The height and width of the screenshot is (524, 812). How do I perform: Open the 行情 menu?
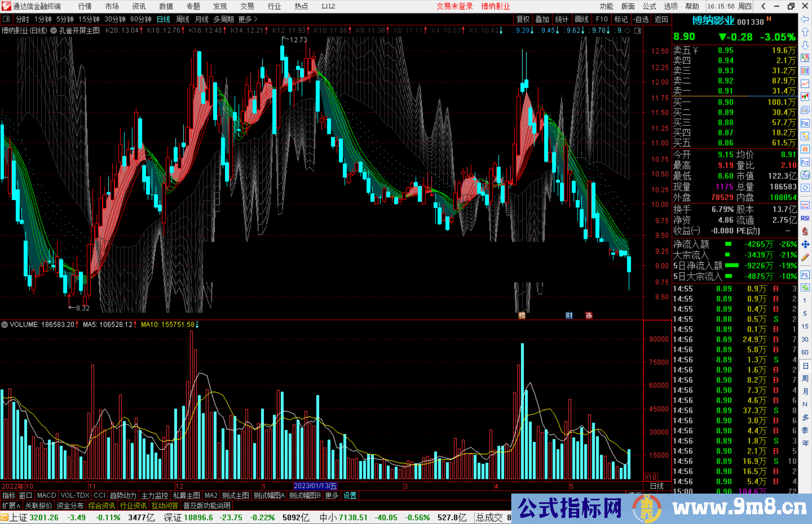pyautogui.click(x=85, y=6)
